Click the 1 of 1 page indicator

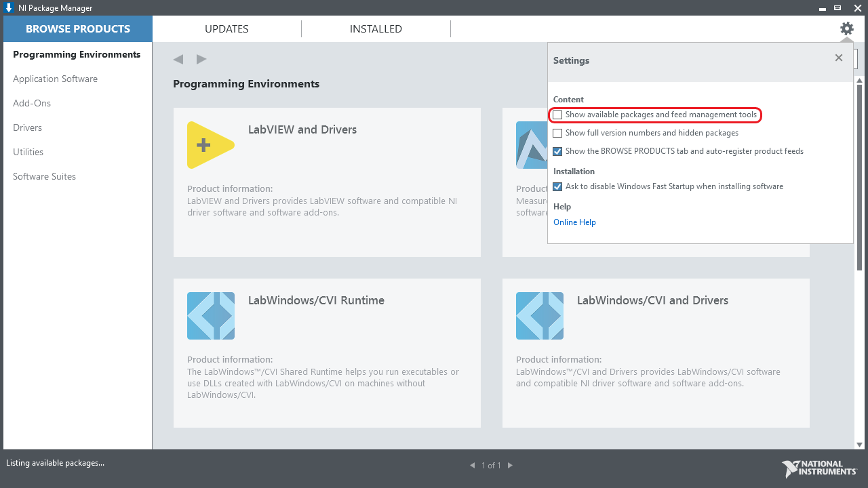(491, 466)
